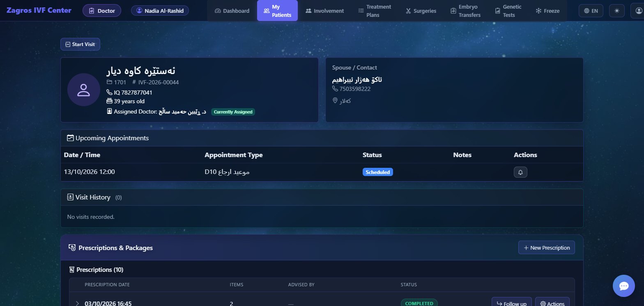644x306 pixels.
Task: Click the Doctor role badge
Action: [x=102, y=10]
